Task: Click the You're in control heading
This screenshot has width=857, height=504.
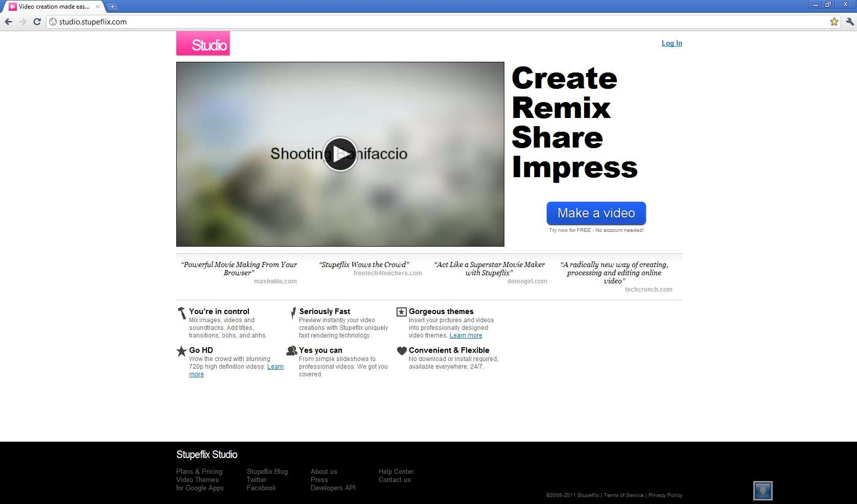Action: tap(219, 311)
